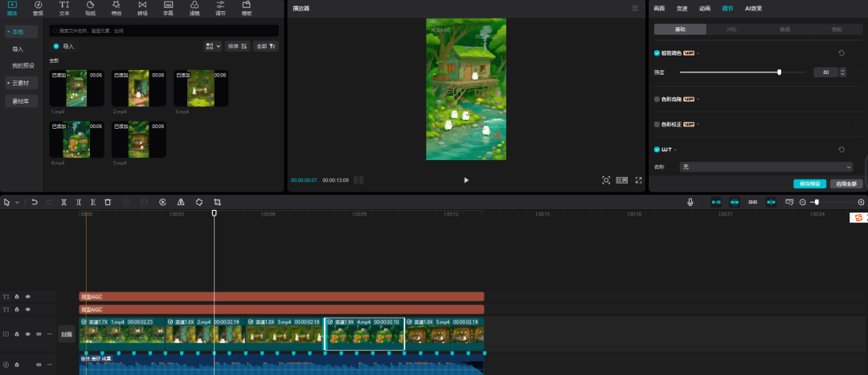Image resolution: width=868 pixels, height=375 pixels.
Task: Click the trash delete icon
Action: (x=108, y=202)
